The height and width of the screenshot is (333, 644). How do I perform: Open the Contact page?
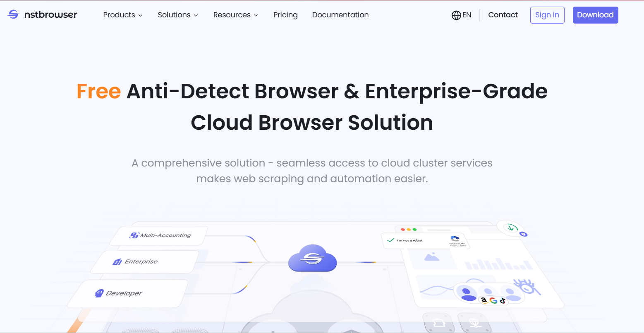click(503, 15)
